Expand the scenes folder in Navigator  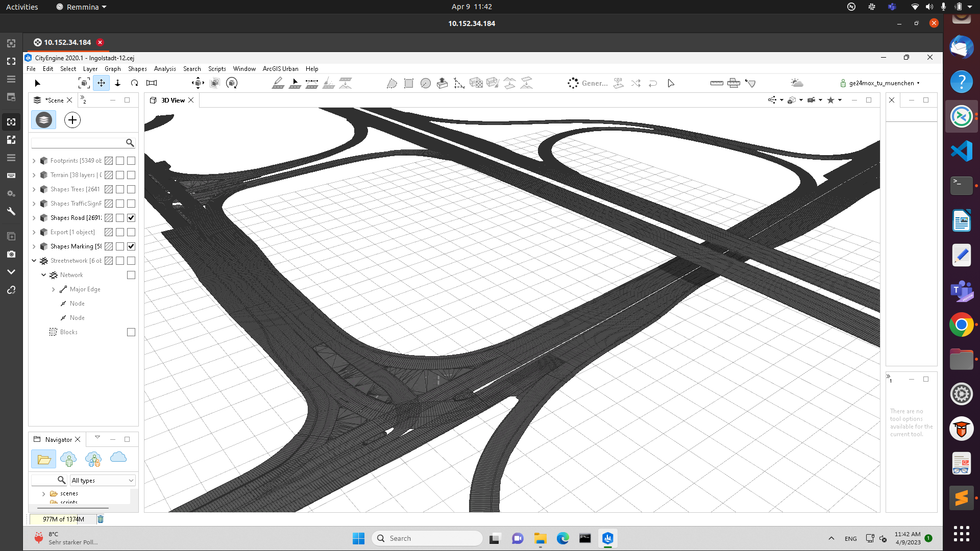tap(43, 493)
